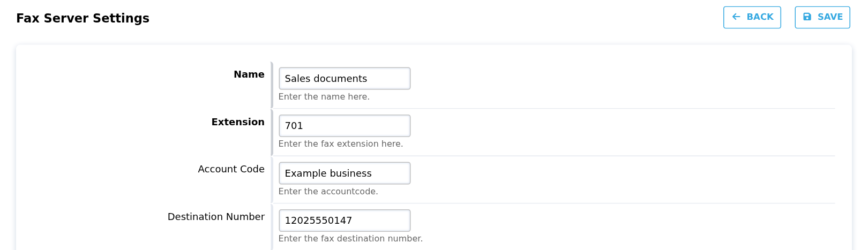
Task: Click the Account Code label
Action: click(x=231, y=169)
